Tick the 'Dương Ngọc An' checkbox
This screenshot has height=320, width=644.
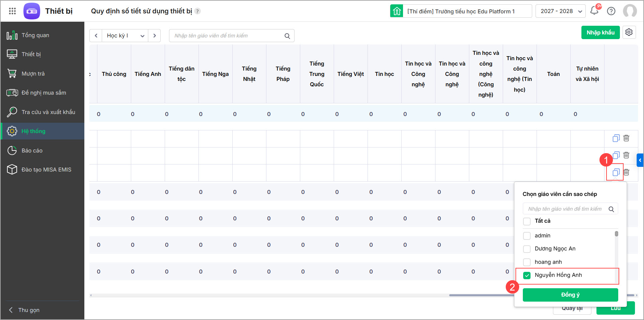(x=527, y=249)
